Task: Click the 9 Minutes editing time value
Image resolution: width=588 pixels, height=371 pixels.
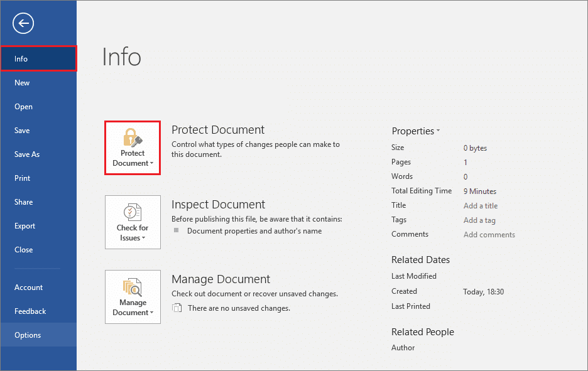Action: [x=479, y=191]
